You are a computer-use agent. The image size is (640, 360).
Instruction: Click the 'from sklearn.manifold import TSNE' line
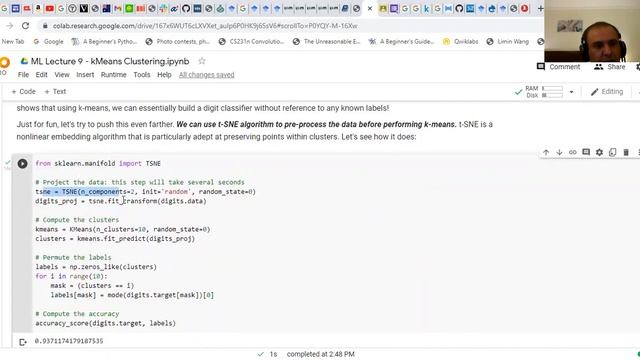[x=98, y=163]
